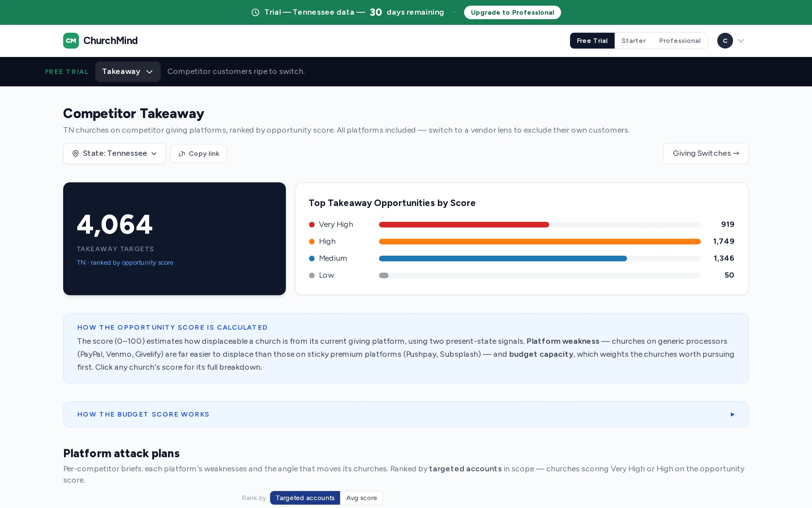Rank by Targeted accounts
Screen dimensions: 812x508
305,498
